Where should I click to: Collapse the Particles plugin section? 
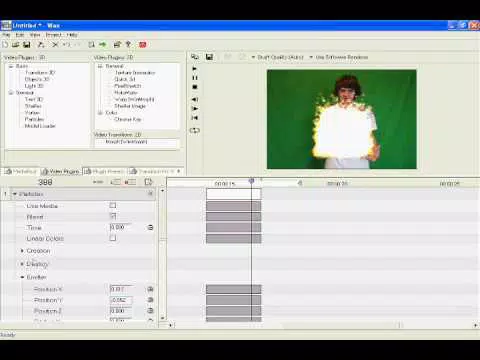point(15,194)
